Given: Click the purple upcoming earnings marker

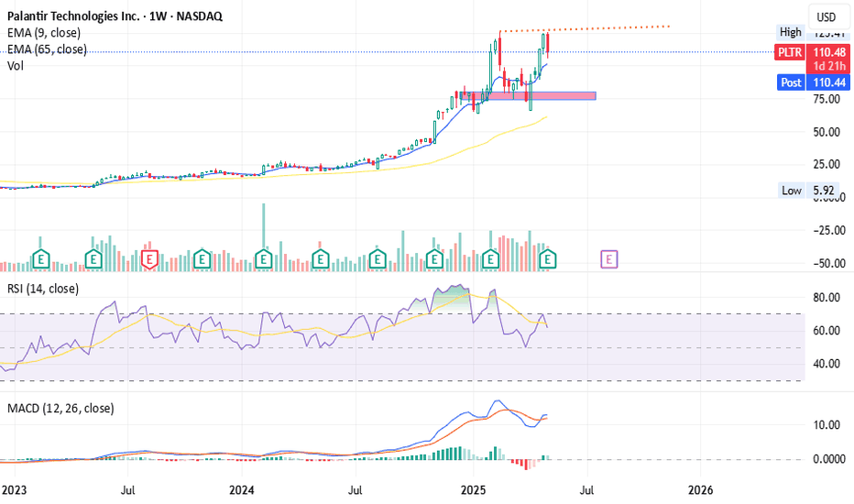Looking at the screenshot, I should [609, 259].
